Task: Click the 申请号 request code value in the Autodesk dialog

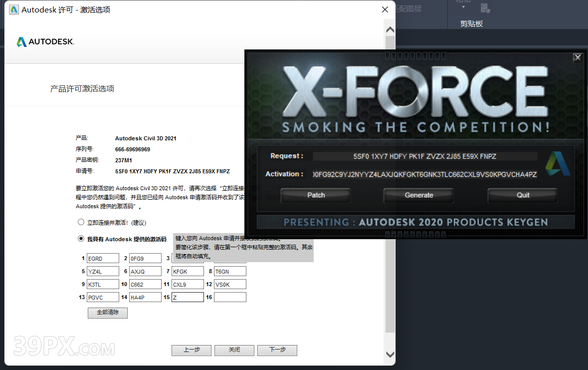Action: coord(173,171)
